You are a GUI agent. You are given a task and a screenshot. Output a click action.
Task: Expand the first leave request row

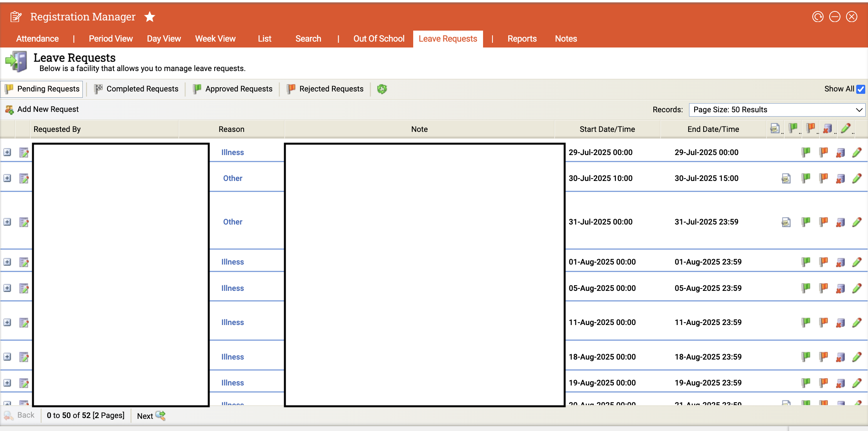7,152
